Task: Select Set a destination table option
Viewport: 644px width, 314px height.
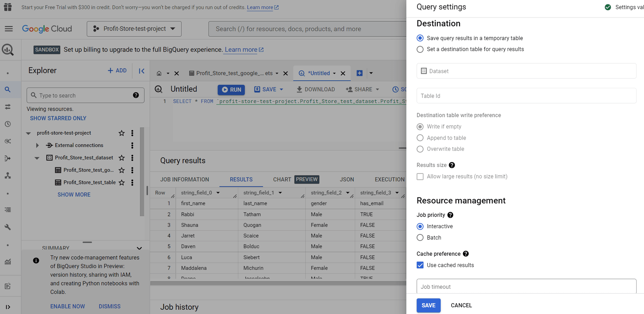Action: click(x=420, y=49)
